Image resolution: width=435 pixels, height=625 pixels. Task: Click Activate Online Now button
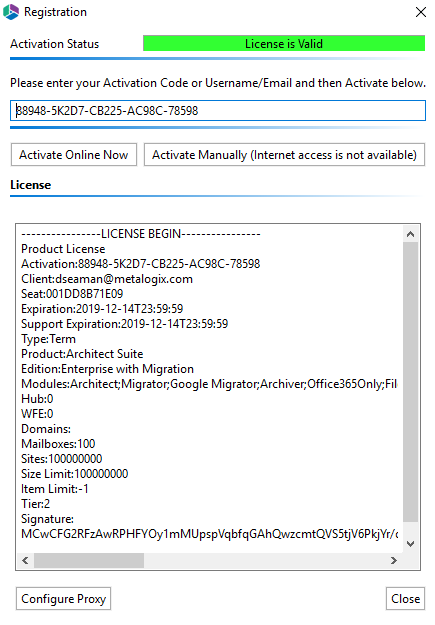click(x=74, y=155)
